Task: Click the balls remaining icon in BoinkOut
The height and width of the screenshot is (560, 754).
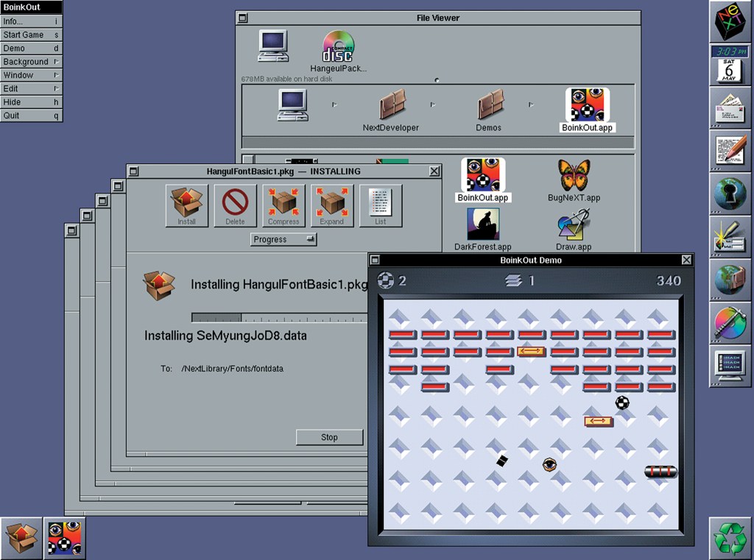Action: coord(385,280)
